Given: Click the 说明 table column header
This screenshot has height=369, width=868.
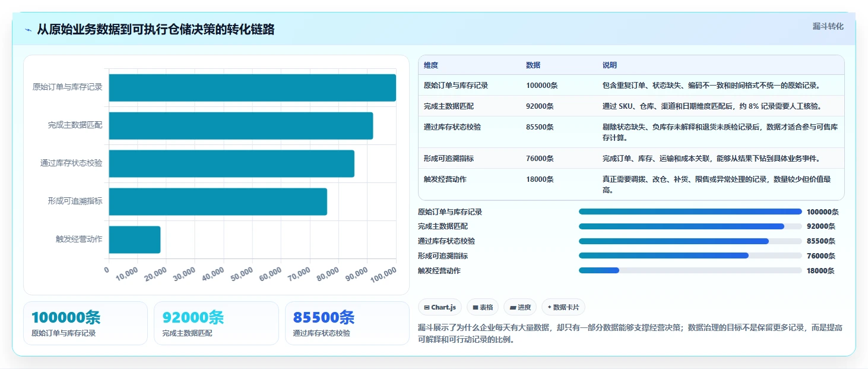Looking at the screenshot, I should click(x=610, y=65).
